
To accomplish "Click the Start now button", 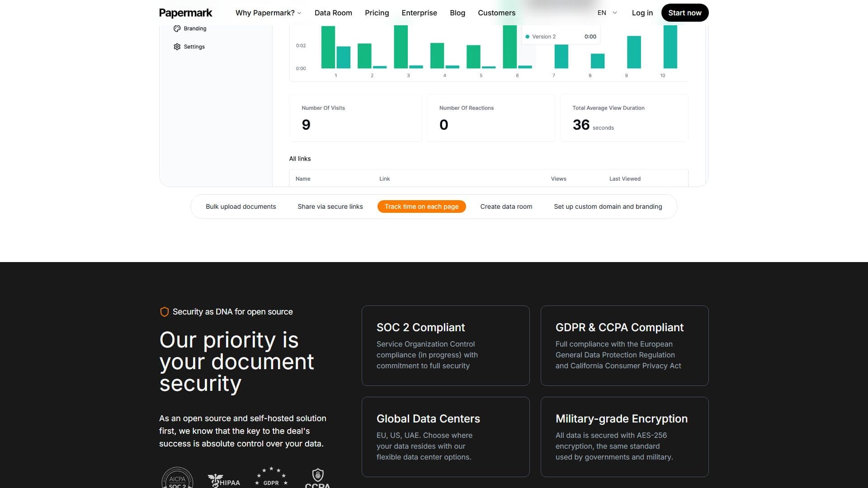I will (685, 13).
